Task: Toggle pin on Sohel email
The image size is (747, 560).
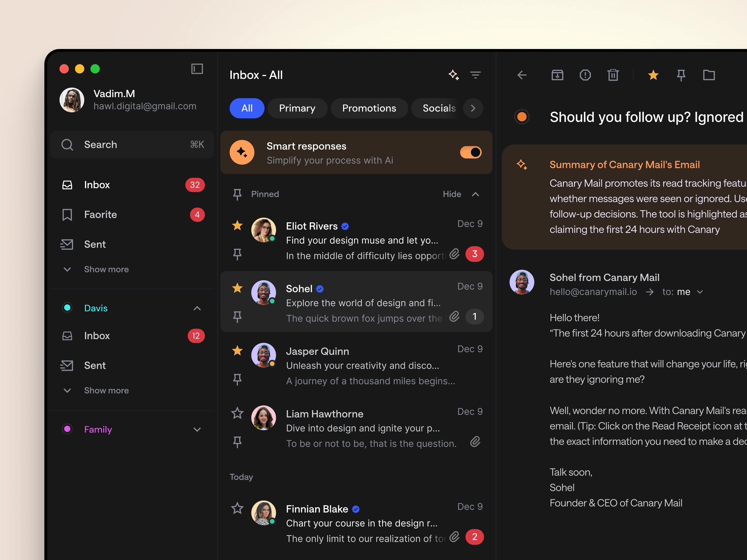Action: [x=237, y=317]
